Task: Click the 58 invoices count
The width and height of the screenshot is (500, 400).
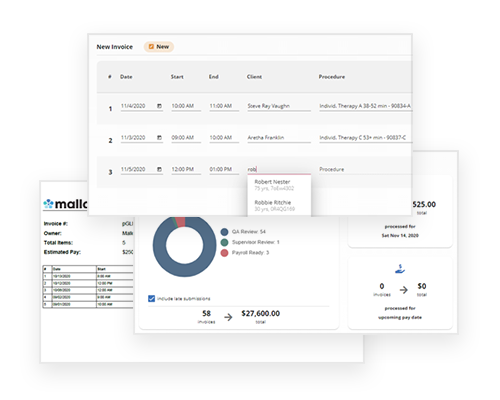Action: 206,313
